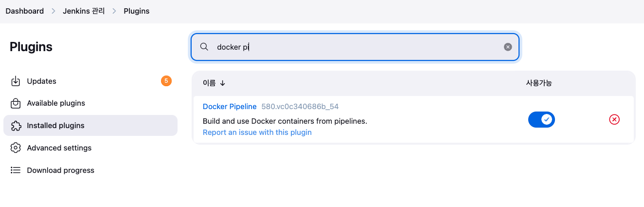Screen dimensions: 644x207
Task: Clear the plugin search field
Action: (x=508, y=47)
